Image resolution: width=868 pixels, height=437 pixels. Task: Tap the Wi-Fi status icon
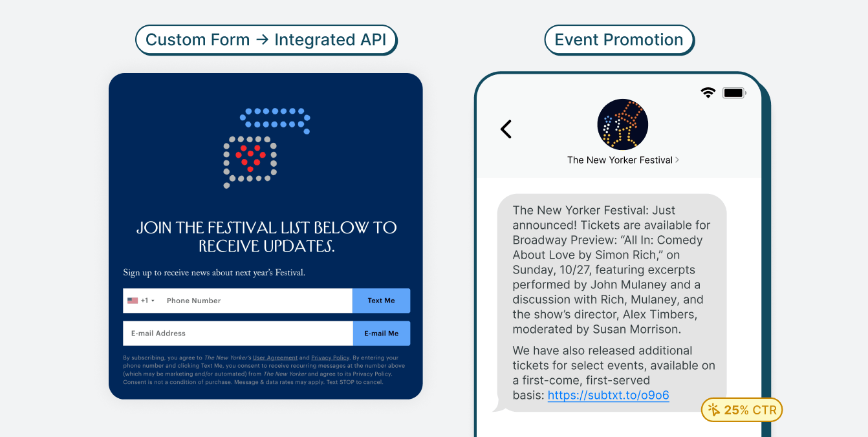[708, 92]
